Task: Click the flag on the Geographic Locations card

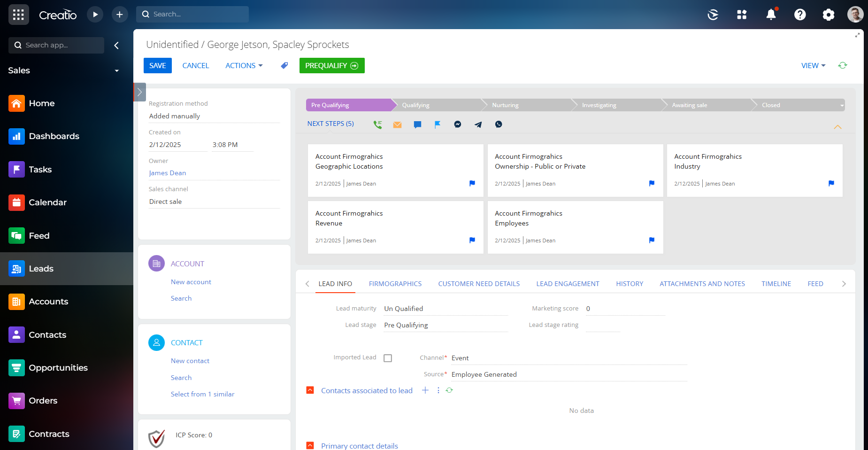Action: (472, 184)
